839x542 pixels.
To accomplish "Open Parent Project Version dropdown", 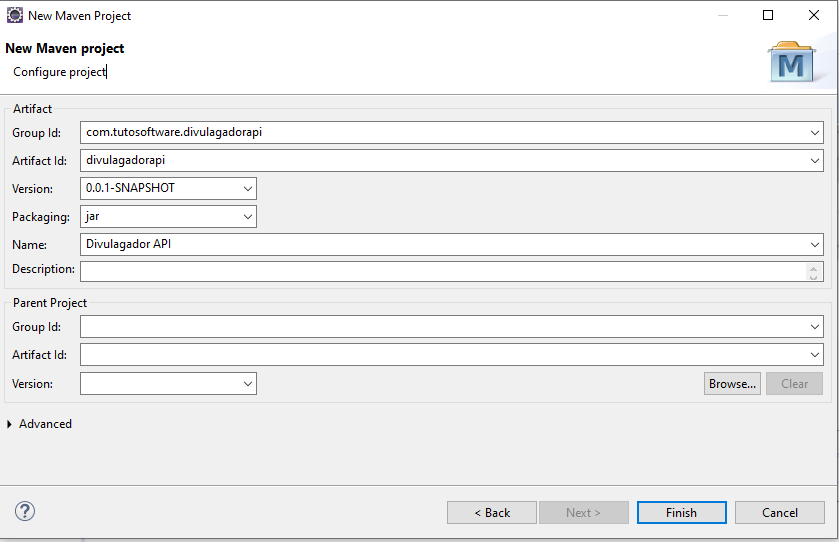I will (x=248, y=384).
